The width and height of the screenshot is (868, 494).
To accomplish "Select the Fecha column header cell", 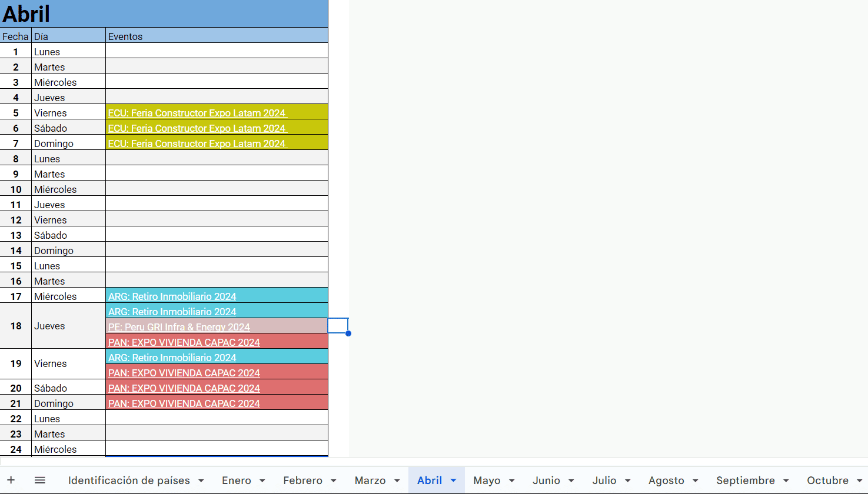I will point(15,36).
